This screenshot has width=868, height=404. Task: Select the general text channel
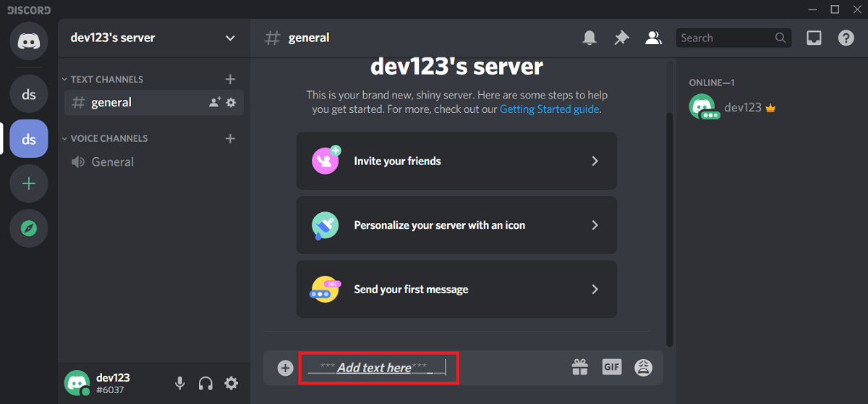111,103
